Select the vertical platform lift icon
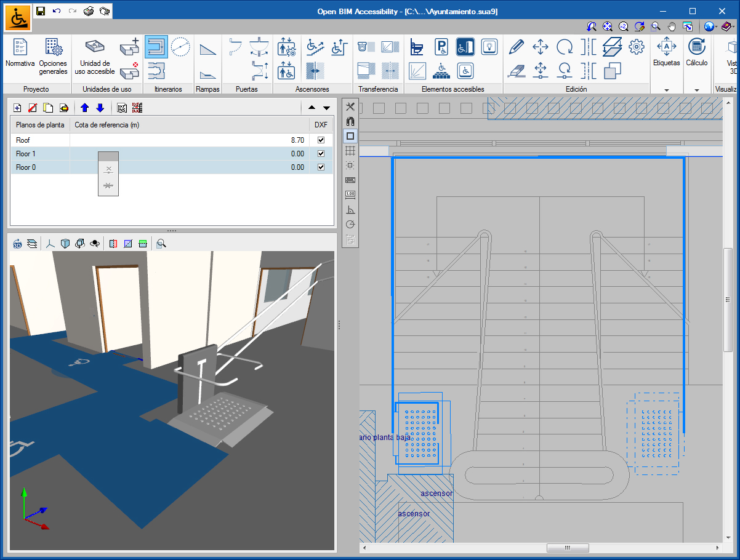This screenshot has width=740, height=560. [x=339, y=47]
